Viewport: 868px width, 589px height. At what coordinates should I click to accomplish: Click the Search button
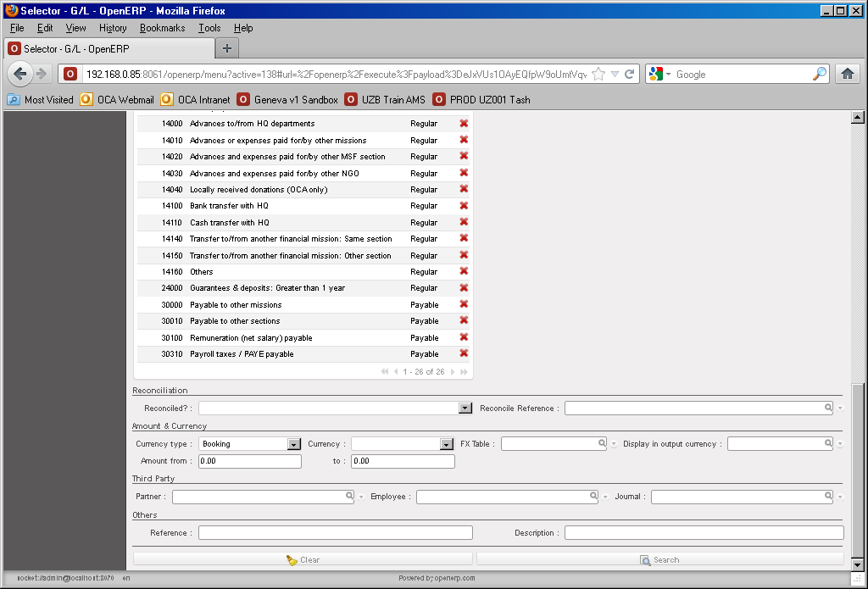click(x=659, y=559)
